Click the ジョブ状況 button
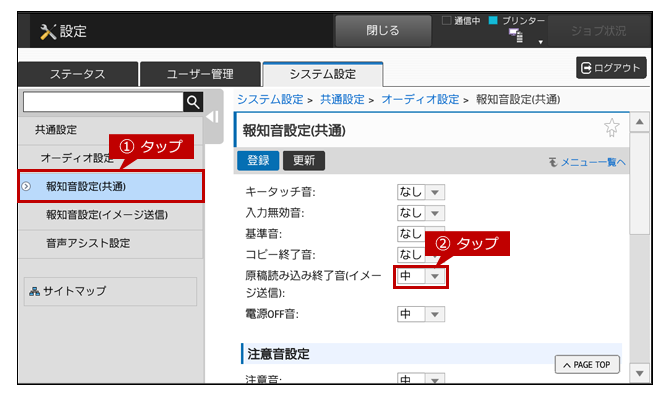 [599, 31]
